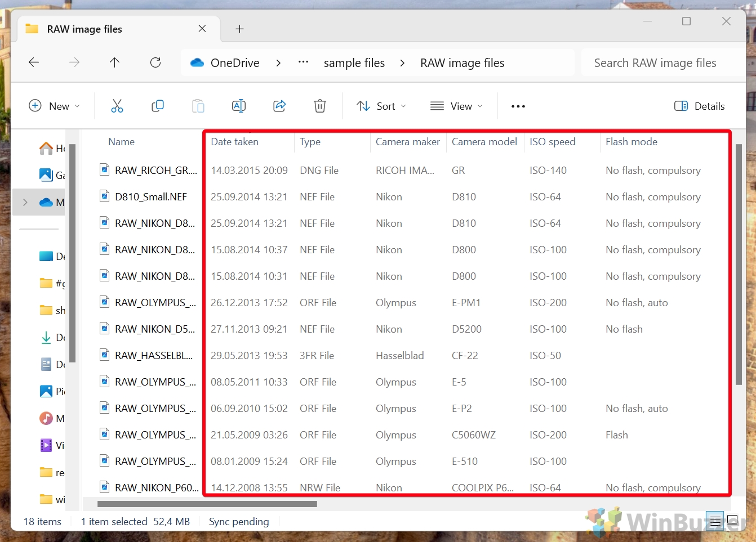Cut the selected file with scissors icon
The height and width of the screenshot is (542, 756).
click(117, 106)
